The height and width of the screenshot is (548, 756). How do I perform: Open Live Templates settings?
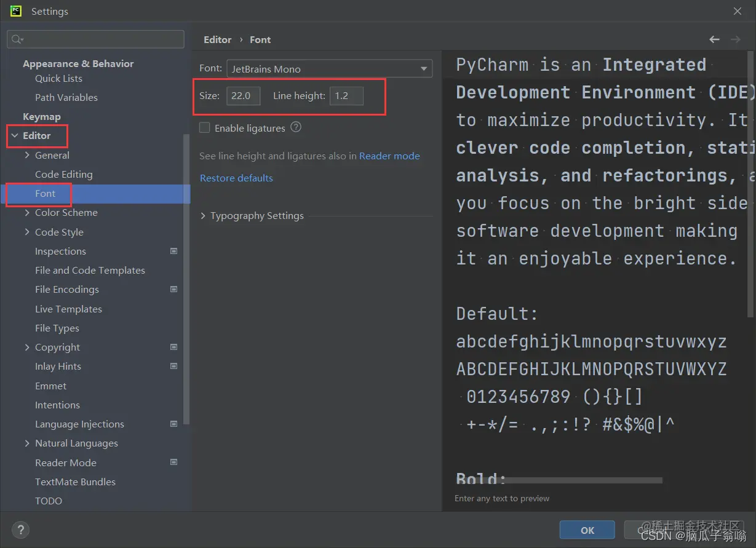coord(68,309)
